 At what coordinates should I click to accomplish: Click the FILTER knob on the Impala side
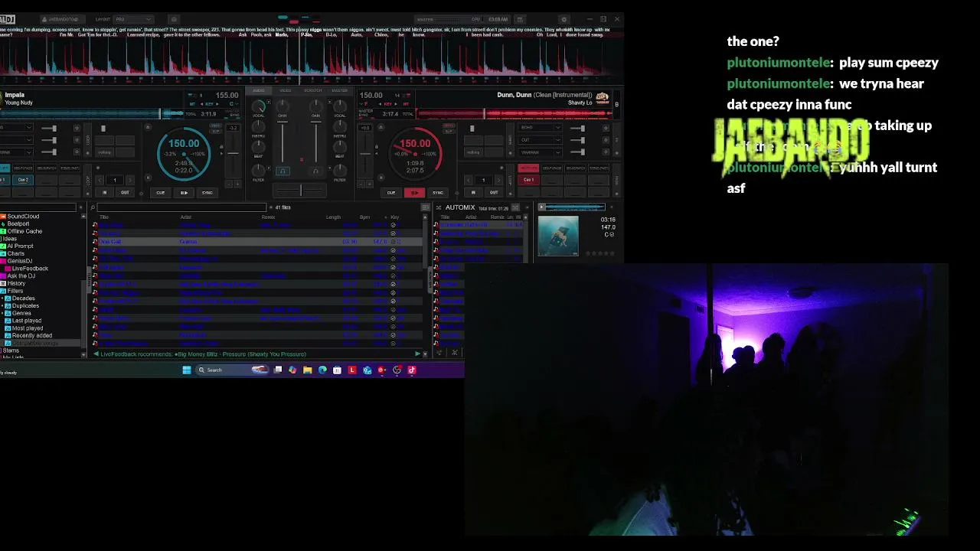coord(259,169)
